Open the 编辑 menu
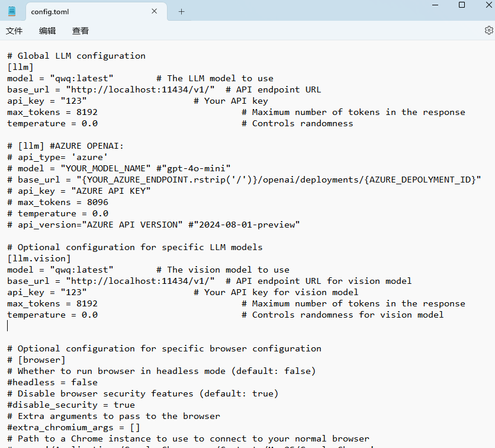The height and width of the screenshot is (448, 495). [x=47, y=31]
